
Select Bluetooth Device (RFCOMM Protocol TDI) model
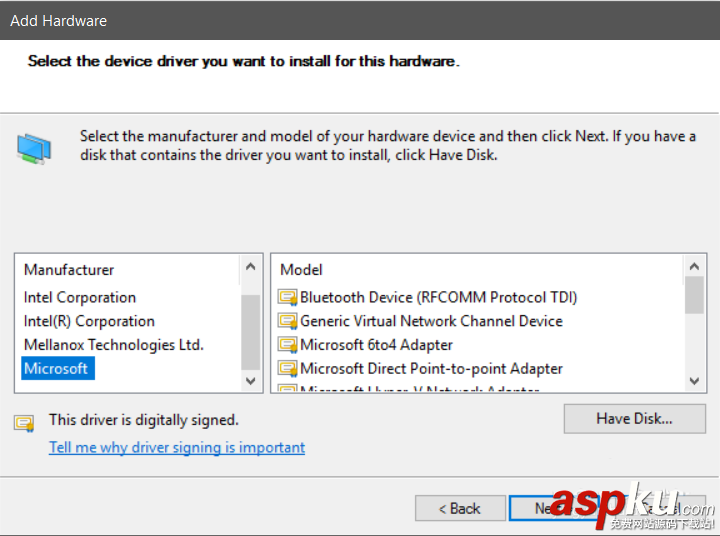(x=438, y=297)
